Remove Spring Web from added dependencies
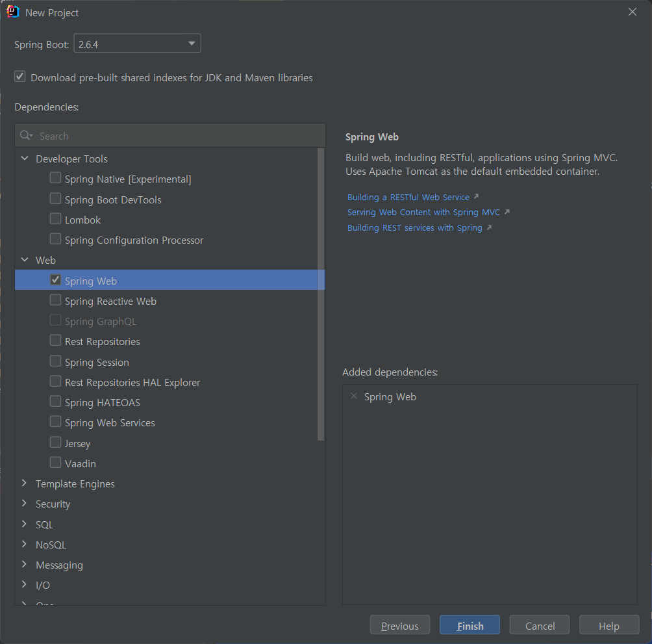The width and height of the screenshot is (652, 644). tap(354, 396)
